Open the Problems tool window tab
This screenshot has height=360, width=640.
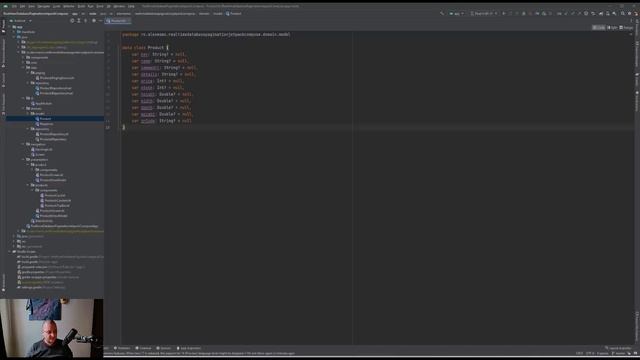pos(122,348)
